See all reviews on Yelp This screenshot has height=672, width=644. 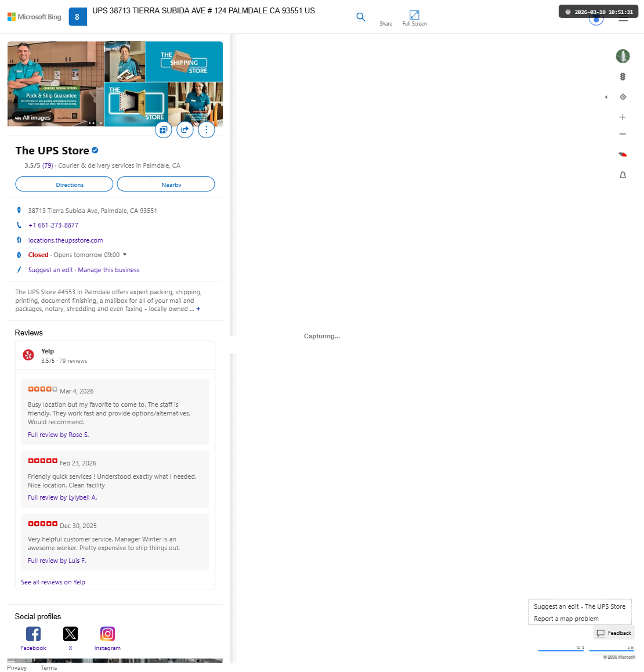click(x=53, y=582)
